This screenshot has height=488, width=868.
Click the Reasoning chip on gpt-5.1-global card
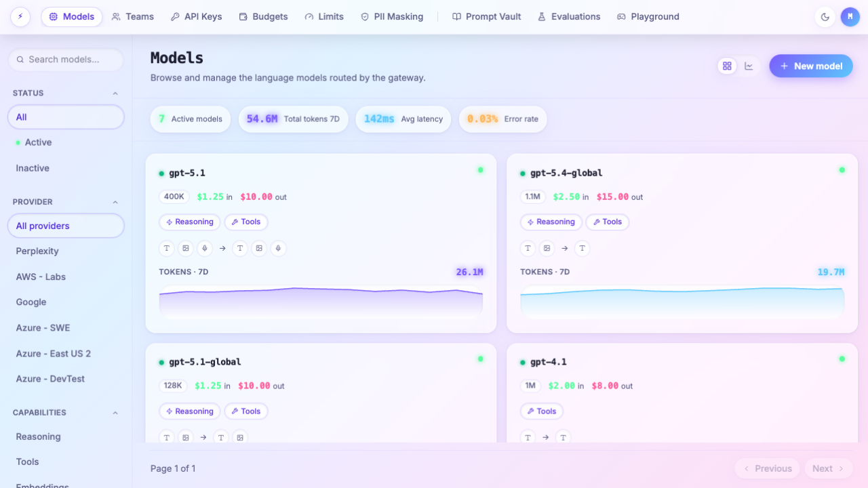click(190, 411)
